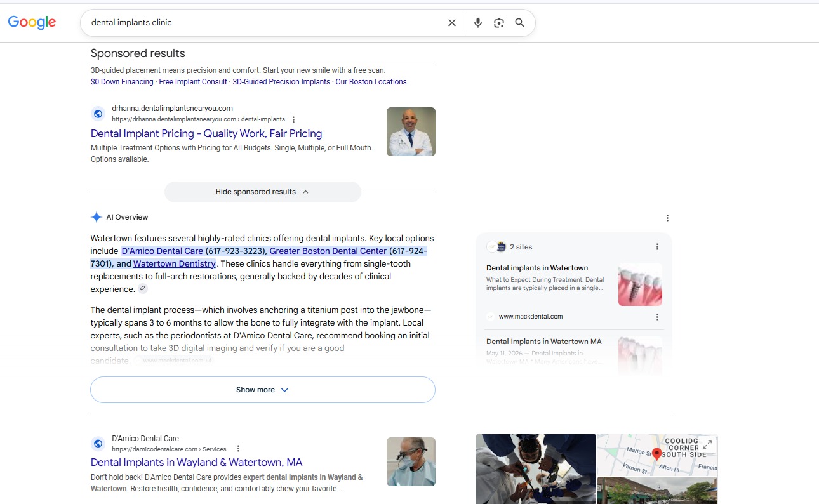
Task: Open '3D-Guided Precision Implants' sitelink
Action: pyautogui.click(x=281, y=82)
